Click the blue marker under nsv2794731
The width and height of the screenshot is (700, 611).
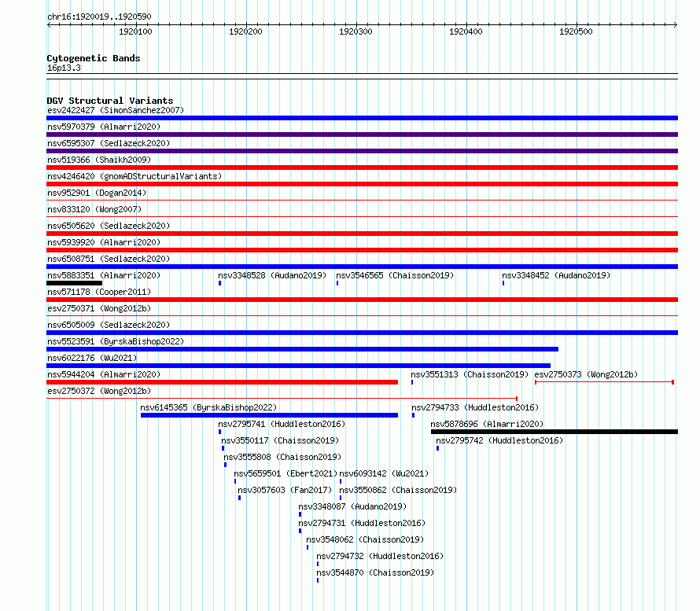coord(300,531)
